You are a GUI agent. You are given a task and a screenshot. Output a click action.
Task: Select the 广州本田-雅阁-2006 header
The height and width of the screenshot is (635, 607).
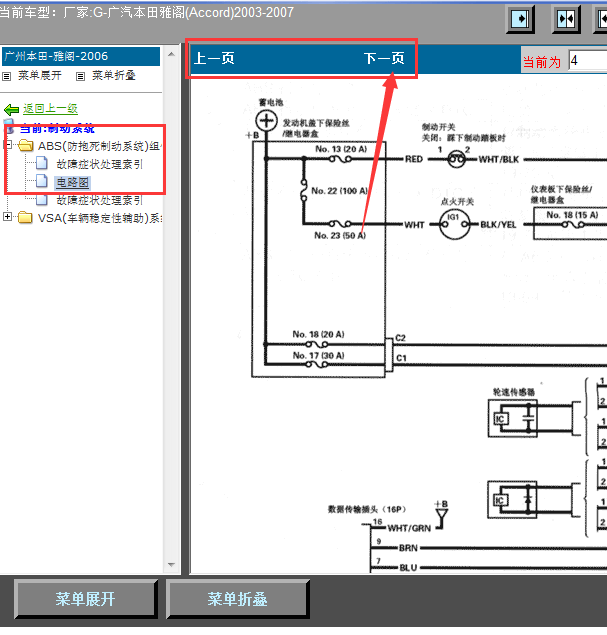[x=81, y=56]
